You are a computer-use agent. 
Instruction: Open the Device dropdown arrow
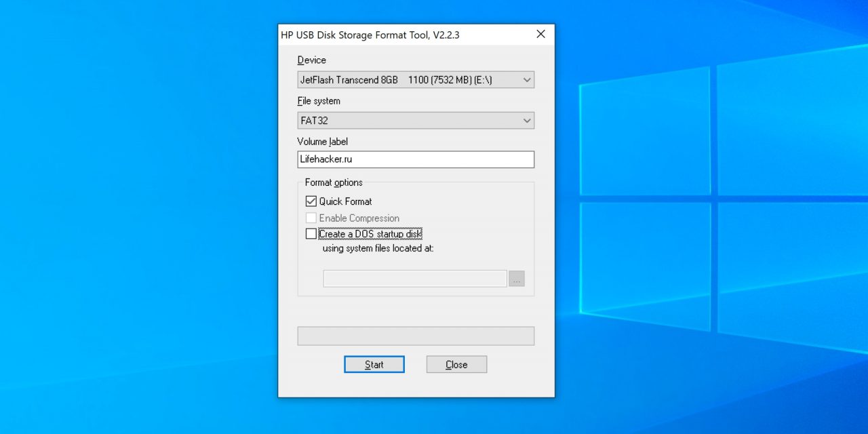(526, 80)
